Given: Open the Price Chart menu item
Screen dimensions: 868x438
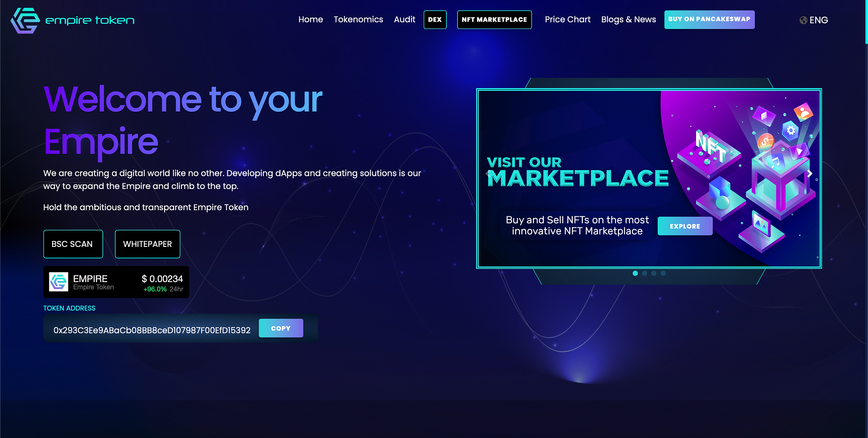Looking at the screenshot, I should click(568, 19).
